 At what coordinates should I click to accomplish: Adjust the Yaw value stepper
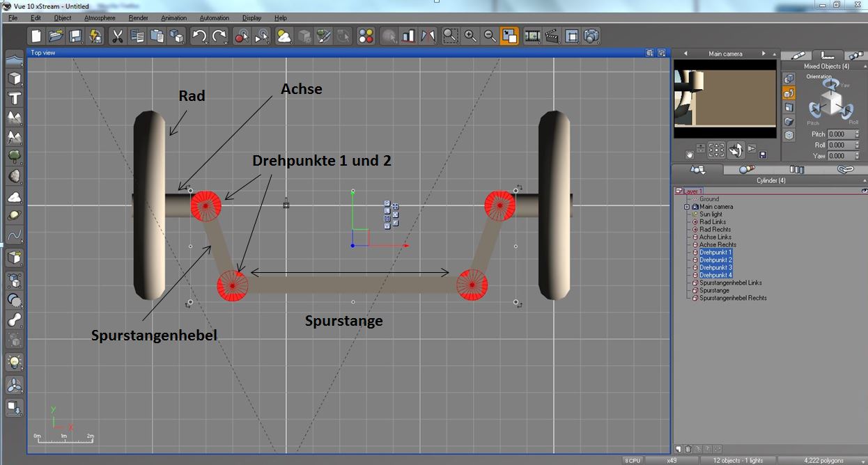pyautogui.click(x=856, y=156)
